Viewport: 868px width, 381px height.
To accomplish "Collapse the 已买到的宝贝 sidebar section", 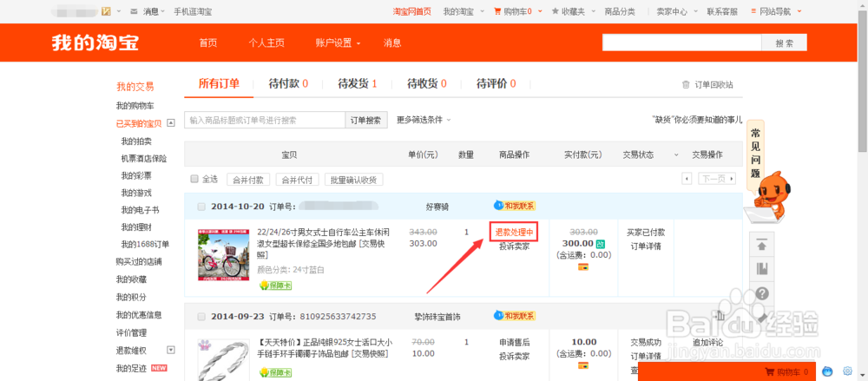I will click(x=171, y=123).
